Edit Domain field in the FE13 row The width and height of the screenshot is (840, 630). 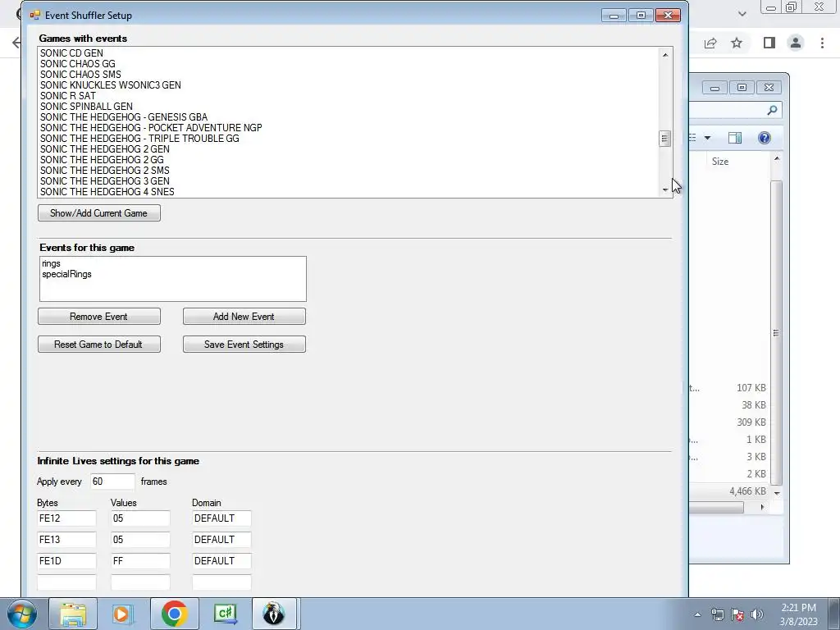click(221, 540)
